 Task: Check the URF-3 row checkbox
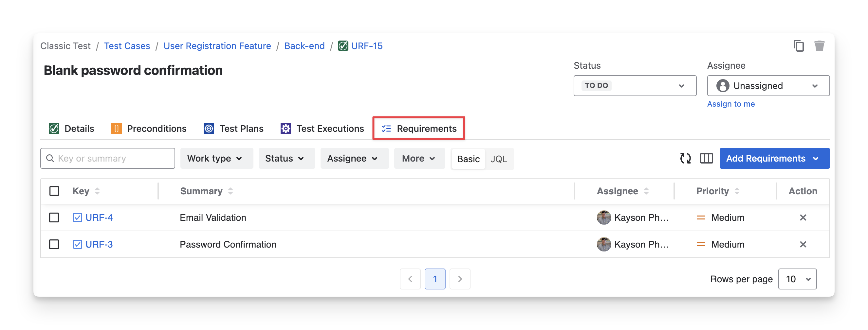click(54, 244)
